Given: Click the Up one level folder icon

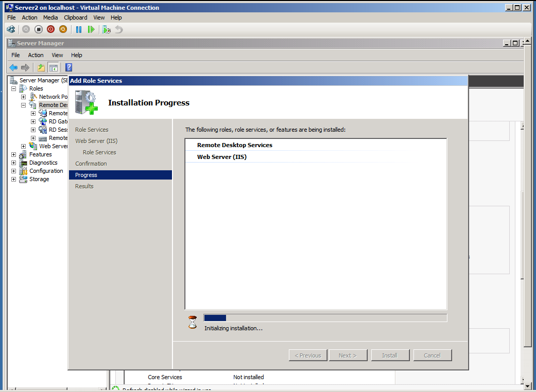Looking at the screenshot, I should [41, 67].
